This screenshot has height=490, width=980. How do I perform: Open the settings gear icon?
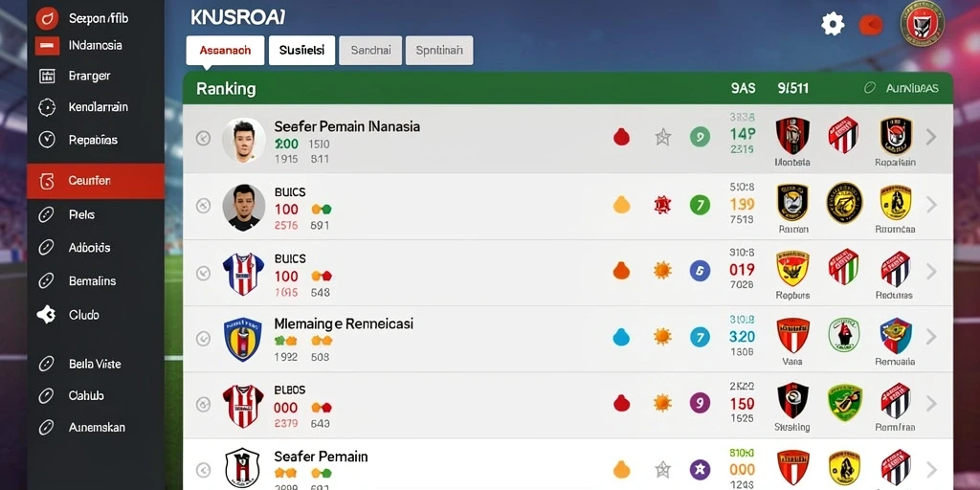click(x=833, y=24)
